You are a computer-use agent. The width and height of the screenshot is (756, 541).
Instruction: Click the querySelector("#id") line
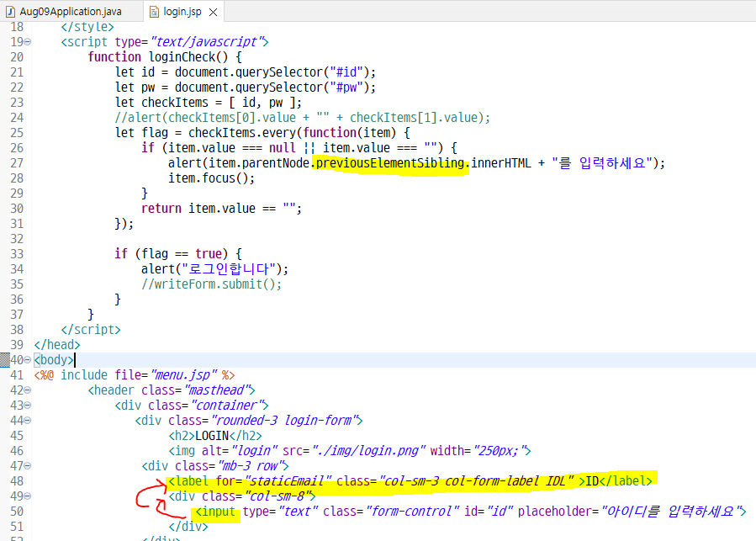[245, 72]
